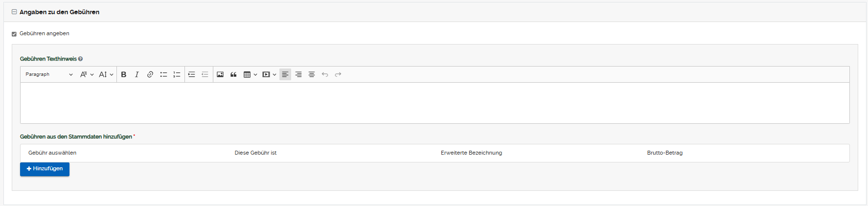Click the Hinzufügen button
Screen dimensions: 868x206
click(45, 169)
